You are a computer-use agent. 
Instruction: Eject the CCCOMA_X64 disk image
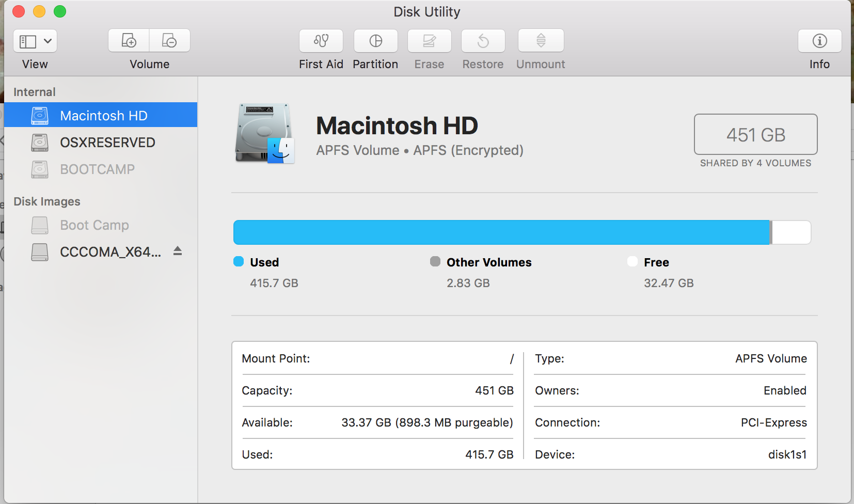(x=178, y=251)
